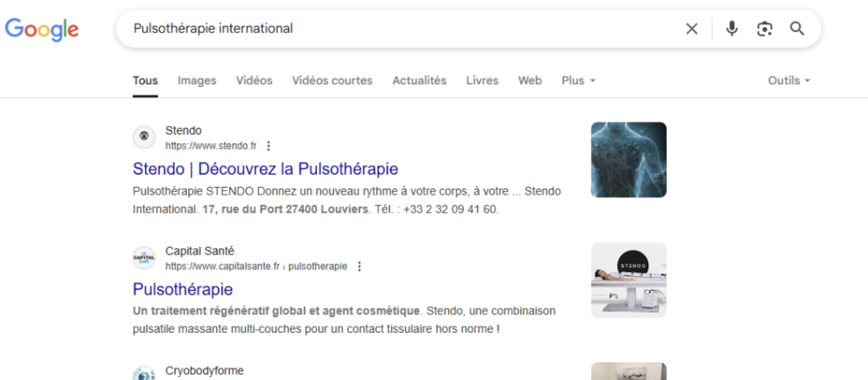Open the Vidéos courtes tab

(x=332, y=80)
